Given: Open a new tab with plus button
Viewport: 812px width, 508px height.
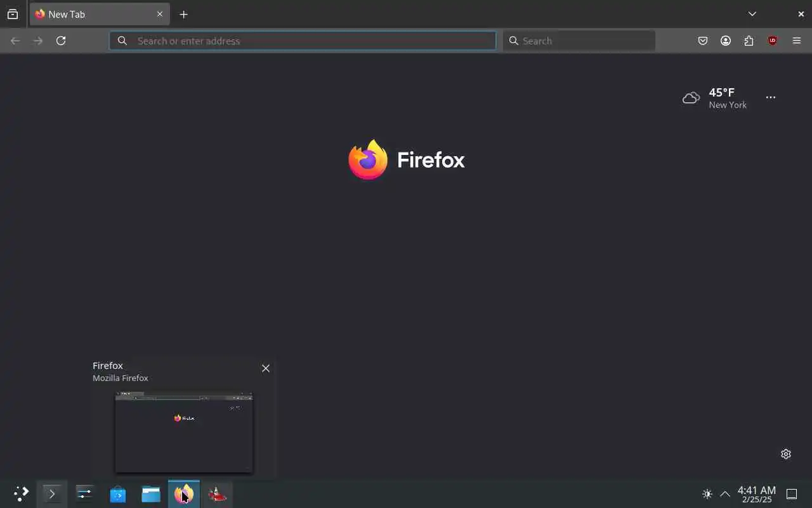Looking at the screenshot, I should (x=183, y=14).
